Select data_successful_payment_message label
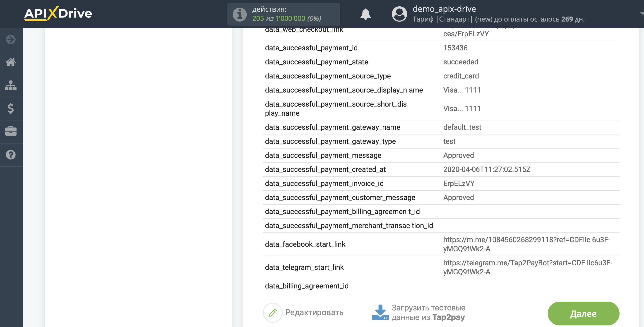The image size is (644, 327). pos(323,155)
